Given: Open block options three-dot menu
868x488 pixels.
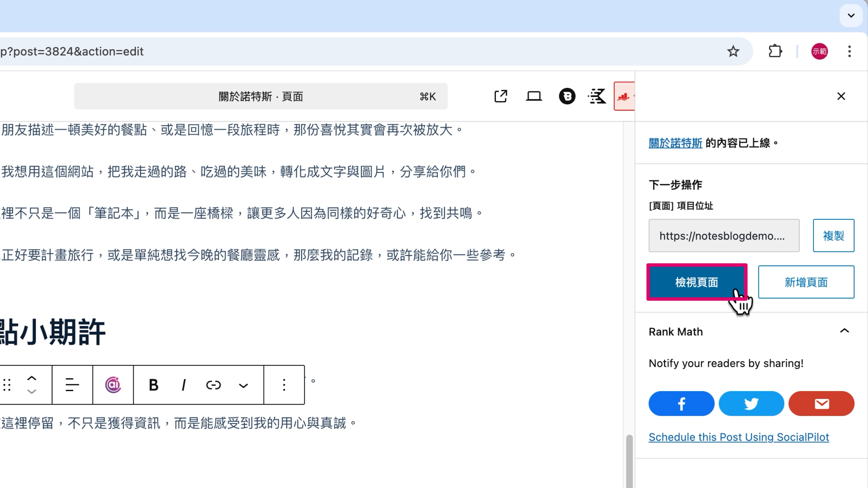Looking at the screenshot, I should coord(284,385).
